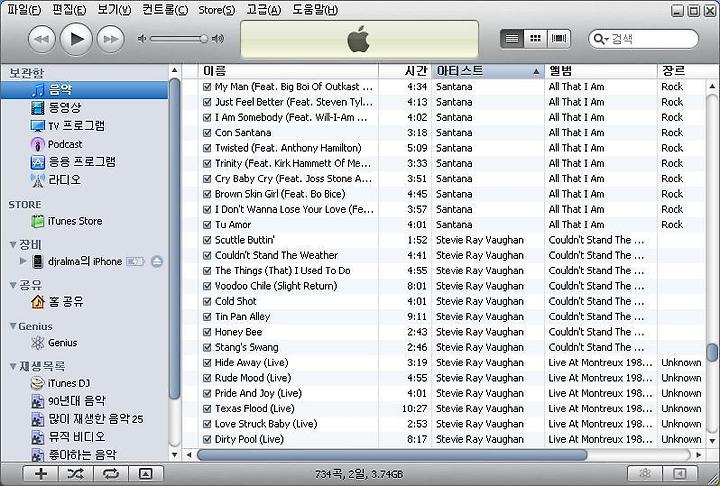Sort by 이름 column header

(x=288, y=71)
